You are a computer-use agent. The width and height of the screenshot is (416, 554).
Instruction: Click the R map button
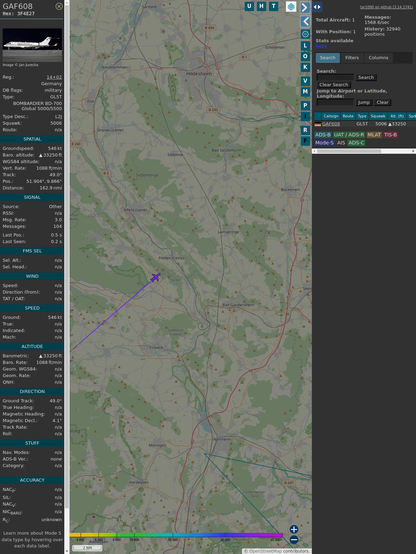[305, 130]
